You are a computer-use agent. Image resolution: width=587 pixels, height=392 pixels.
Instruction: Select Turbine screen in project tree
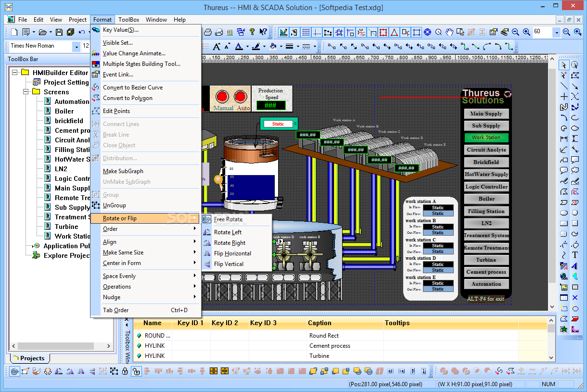(x=66, y=227)
